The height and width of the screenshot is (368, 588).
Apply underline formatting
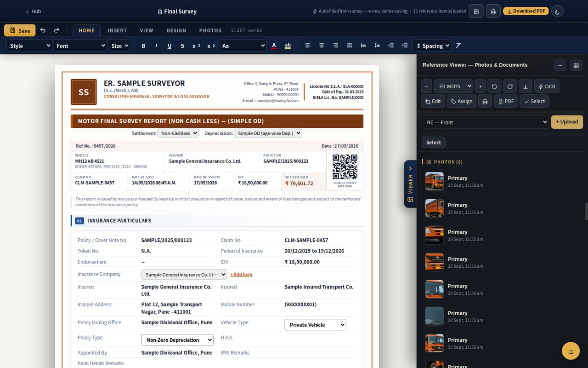click(170, 46)
